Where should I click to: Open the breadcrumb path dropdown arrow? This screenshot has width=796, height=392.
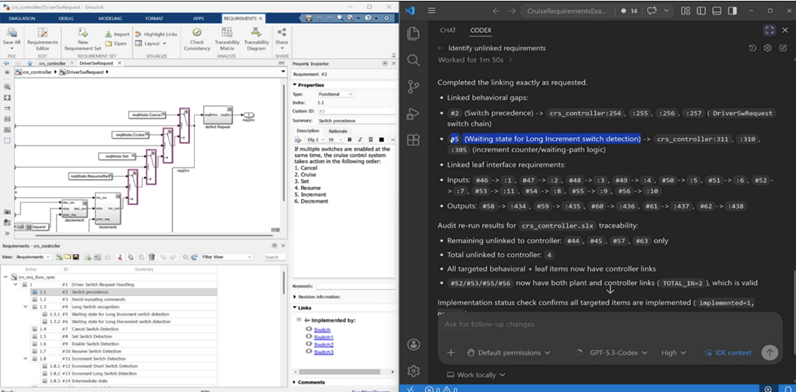coord(283,73)
